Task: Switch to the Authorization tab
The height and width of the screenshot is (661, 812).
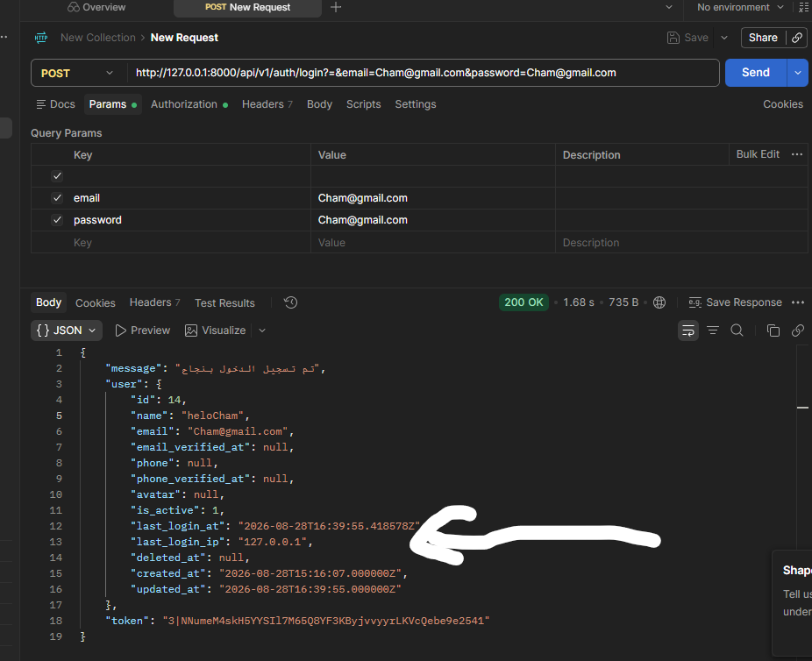Action: pyautogui.click(x=189, y=104)
